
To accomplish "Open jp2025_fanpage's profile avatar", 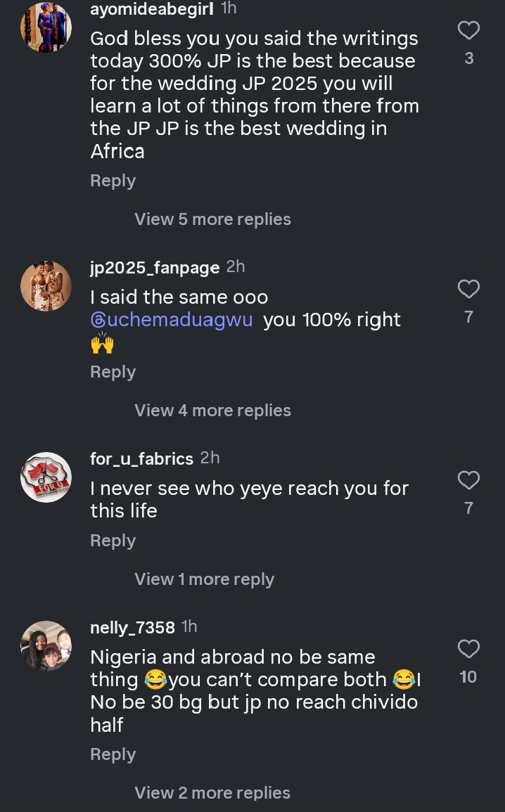I will tap(46, 286).
